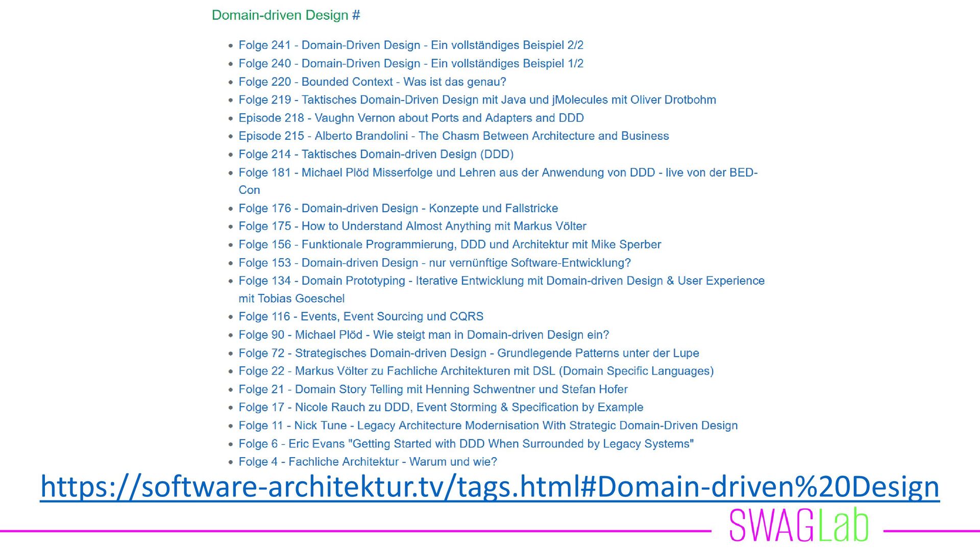Open Folge 156 Funktionale Programmierung link
Screen dimensions: 980x551
click(x=450, y=245)
